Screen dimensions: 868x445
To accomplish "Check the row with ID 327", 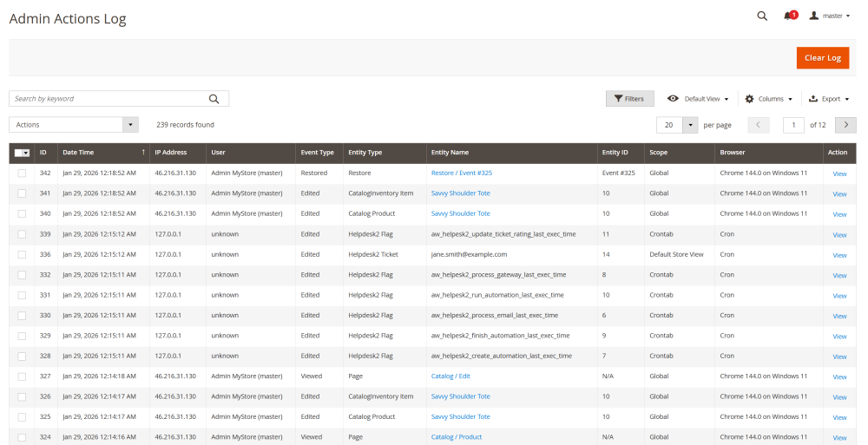I will coord(22,376).
